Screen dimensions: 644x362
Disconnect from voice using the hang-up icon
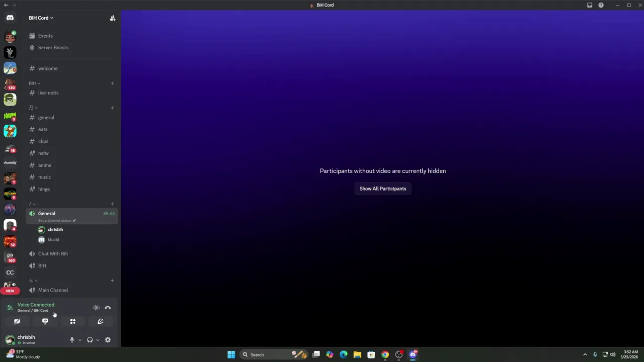[108, 307]
